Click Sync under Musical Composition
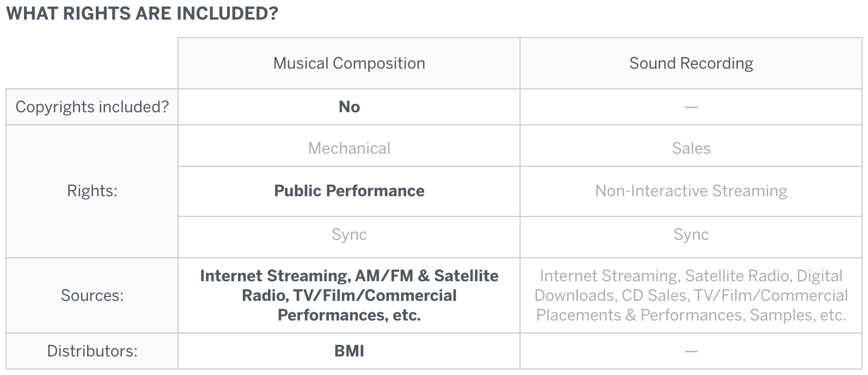Viewport: 868px width, 375px height. point(349,234)
